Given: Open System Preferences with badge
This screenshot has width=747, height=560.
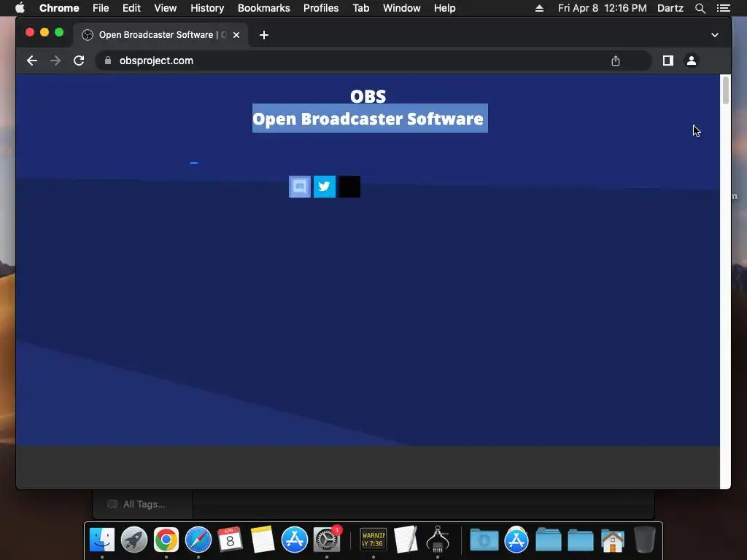Looking at the screenshot, I should point(327,540).
